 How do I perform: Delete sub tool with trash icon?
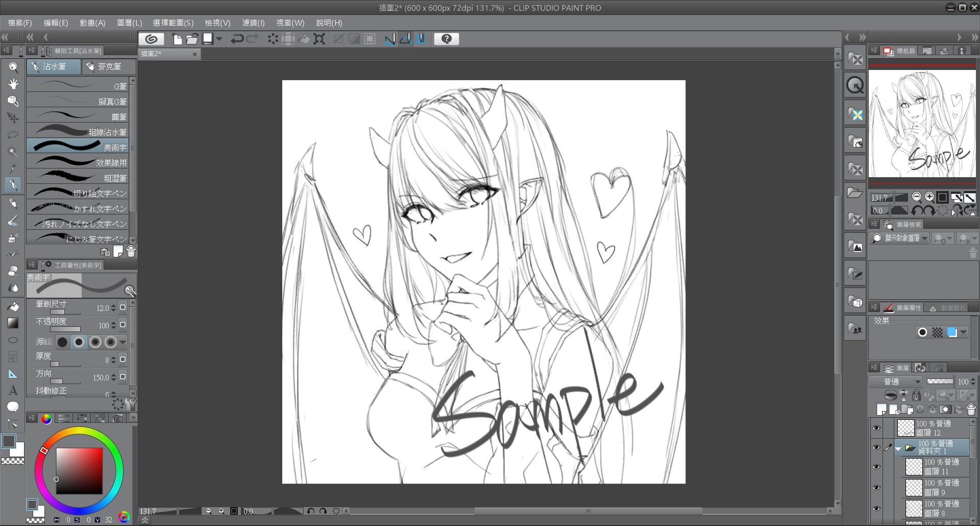point(131,251)
